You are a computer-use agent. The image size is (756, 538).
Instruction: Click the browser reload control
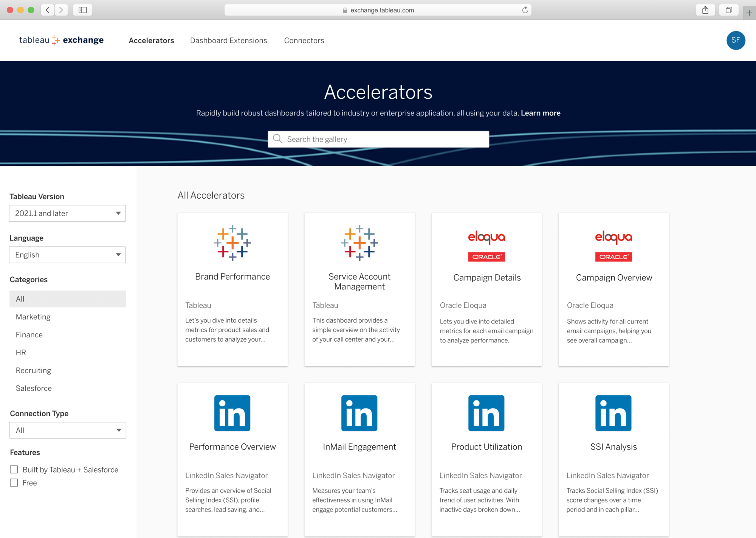point(525,10)
